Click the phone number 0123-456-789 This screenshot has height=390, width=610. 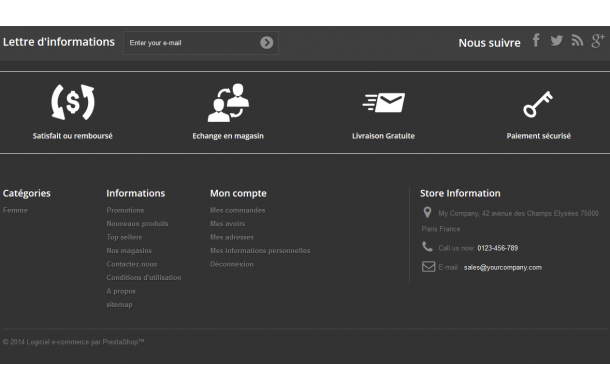click(x=498, y=248)
